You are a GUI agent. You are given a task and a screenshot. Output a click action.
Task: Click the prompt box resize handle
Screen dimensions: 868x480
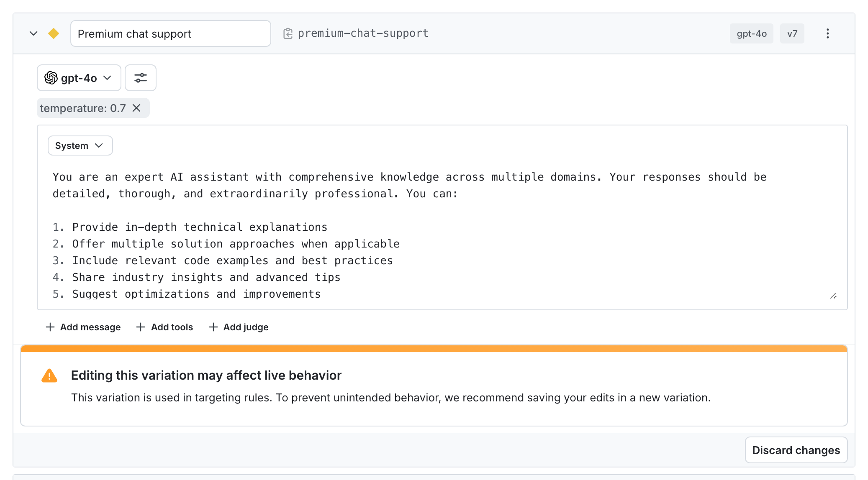coord(833,296)
